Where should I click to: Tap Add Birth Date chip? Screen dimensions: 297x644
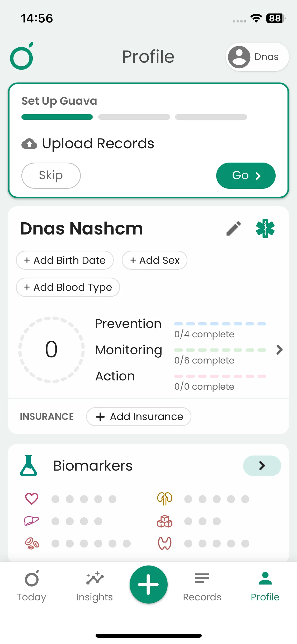[x=65, y=260]
